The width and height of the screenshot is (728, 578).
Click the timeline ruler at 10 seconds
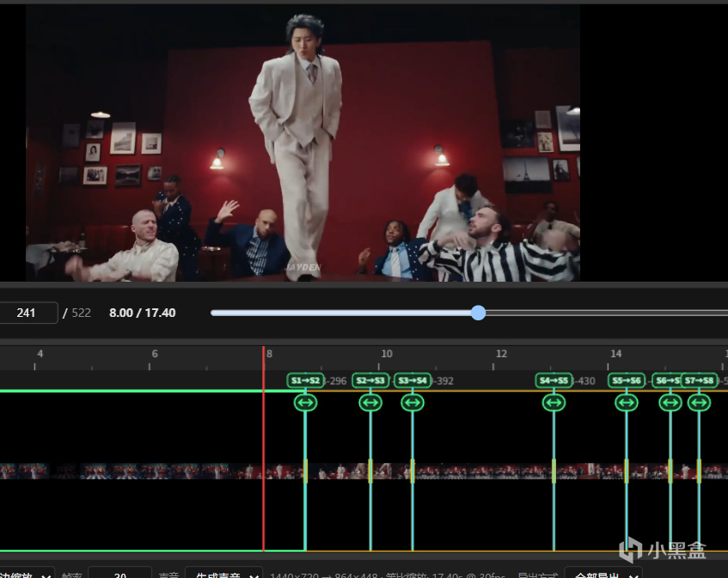coord(386,354)
